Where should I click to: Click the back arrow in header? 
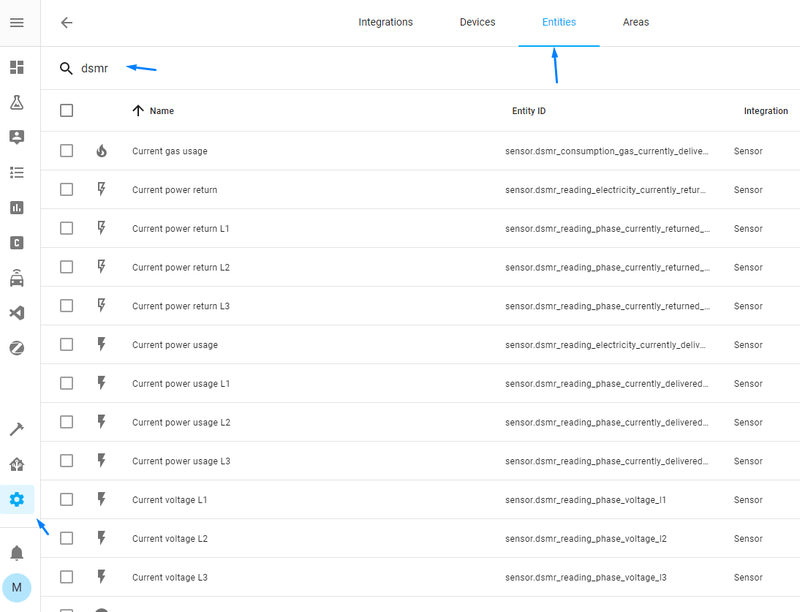click(67, 22)
